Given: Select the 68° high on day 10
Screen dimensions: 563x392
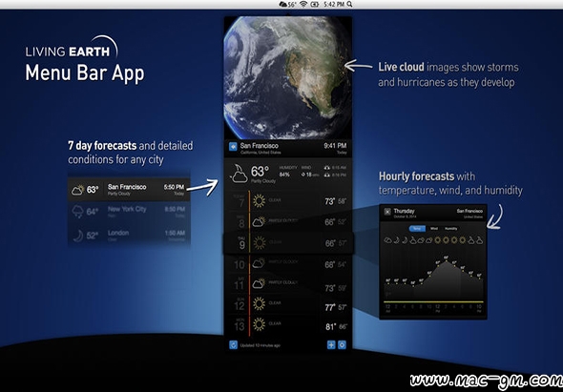Looking at the screenshot, I should click(x=330, y=264).
